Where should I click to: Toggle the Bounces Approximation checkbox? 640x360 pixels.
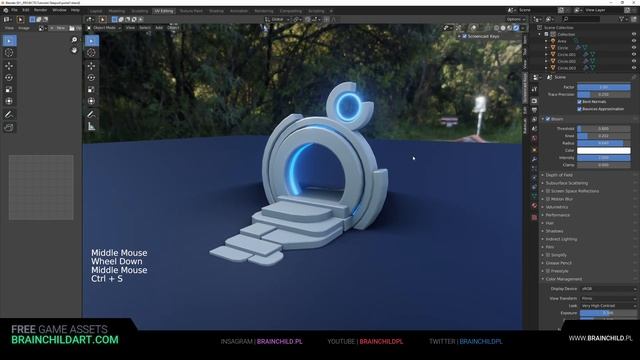(580, 109)
